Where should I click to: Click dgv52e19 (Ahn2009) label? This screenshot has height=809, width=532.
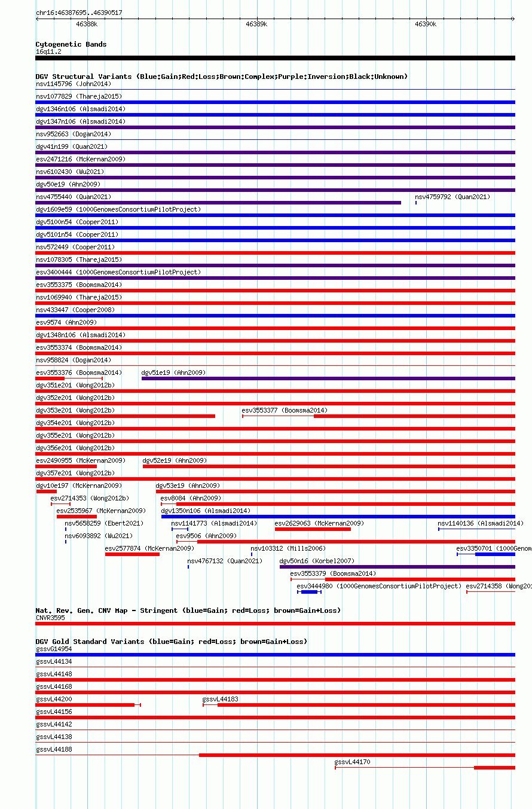[x=175, y=460]
